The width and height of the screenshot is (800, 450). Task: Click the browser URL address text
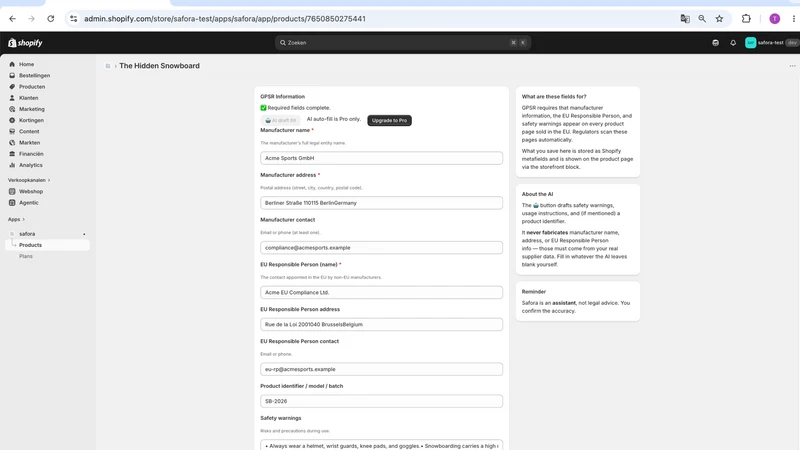point(224,19)
